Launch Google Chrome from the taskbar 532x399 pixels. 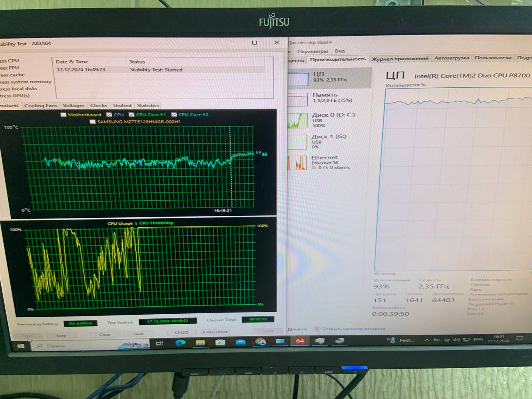point(261,342)
